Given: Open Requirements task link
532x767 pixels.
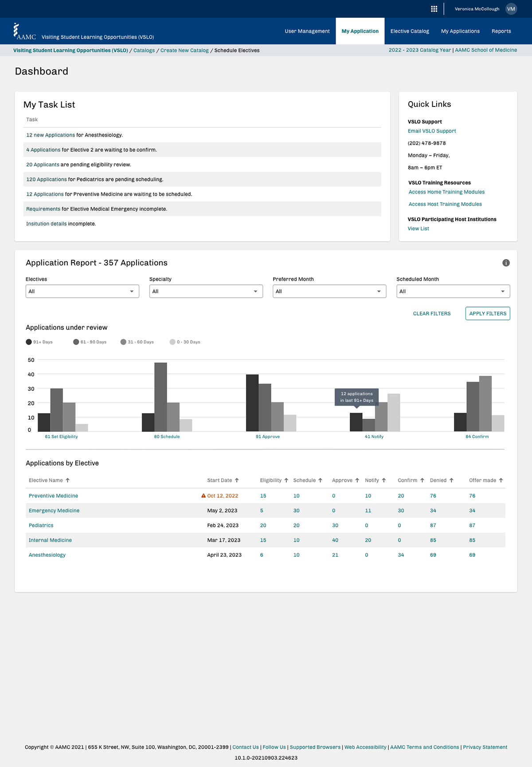Looking at the screenshot, I should click(x=43, y=209).
